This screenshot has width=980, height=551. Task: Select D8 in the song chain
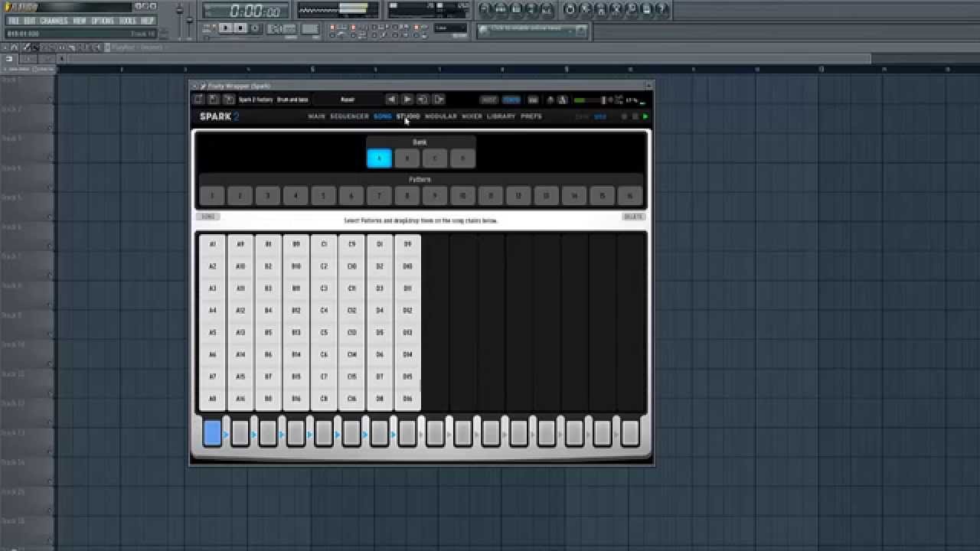point(380,399)
